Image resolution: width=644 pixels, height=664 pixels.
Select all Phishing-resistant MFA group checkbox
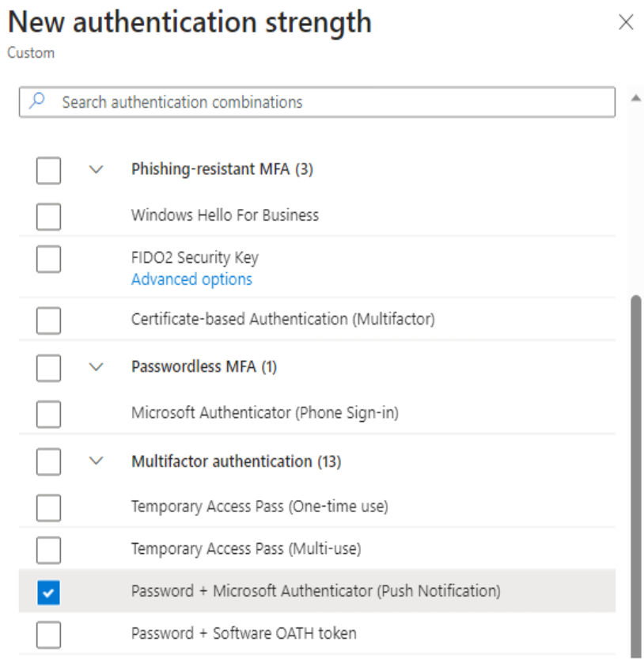[49, 171]
